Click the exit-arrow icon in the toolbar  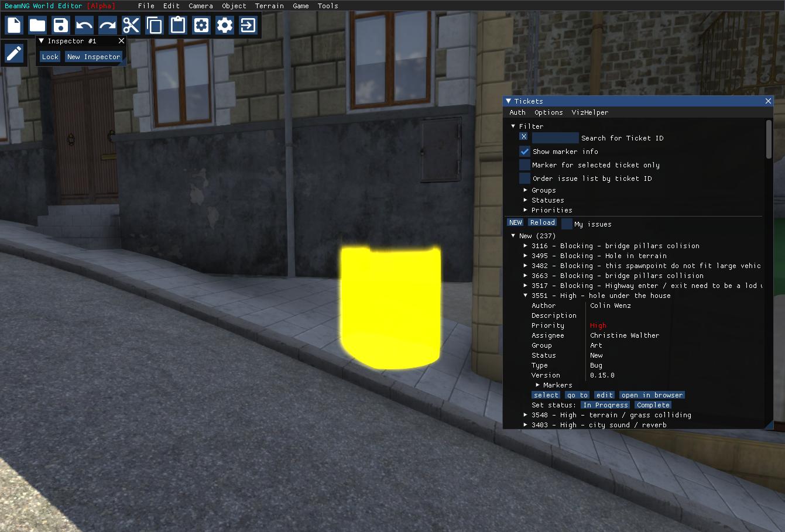point(248,25)
